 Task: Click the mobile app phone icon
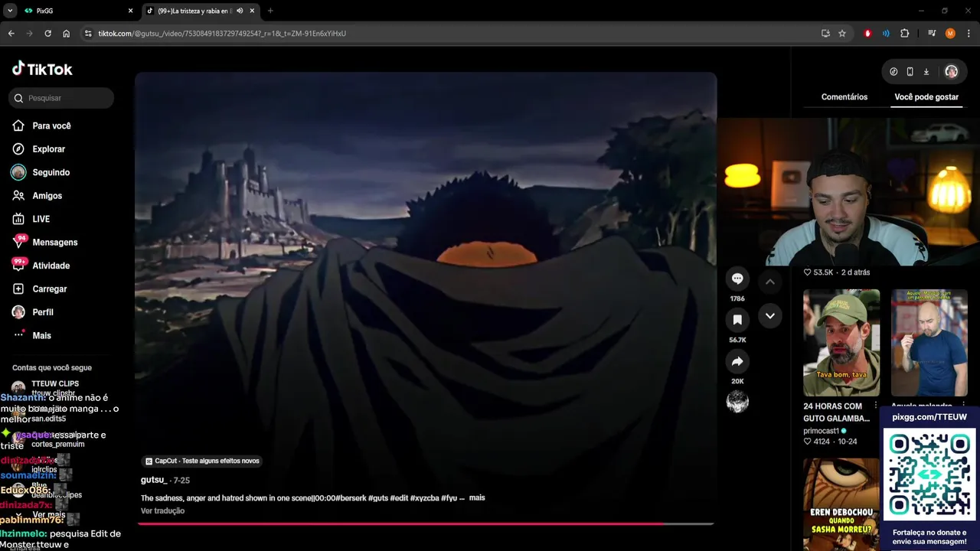click(910, 71)
